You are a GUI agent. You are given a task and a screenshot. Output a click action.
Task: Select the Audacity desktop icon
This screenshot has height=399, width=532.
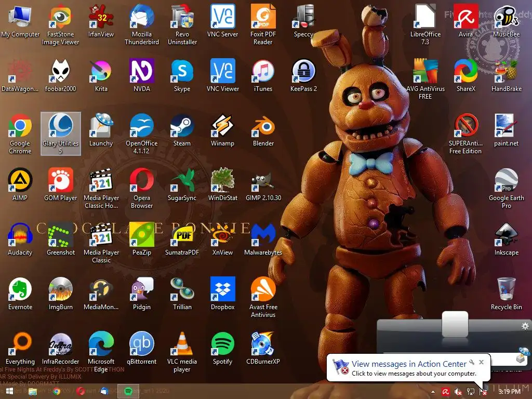pyautogui.click(x=20, y=240)
